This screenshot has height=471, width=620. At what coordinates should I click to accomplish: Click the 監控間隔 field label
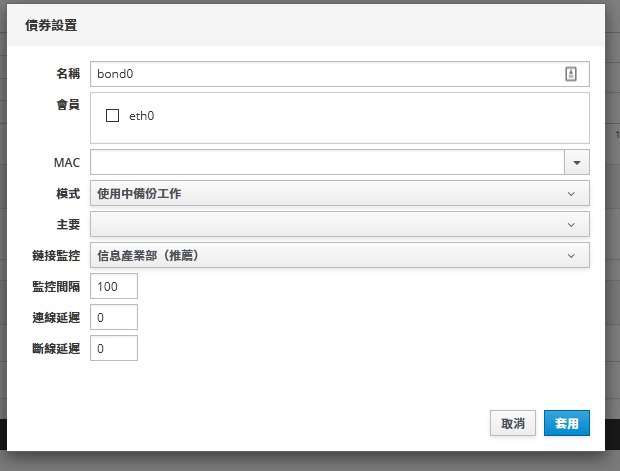pos(56,286)
